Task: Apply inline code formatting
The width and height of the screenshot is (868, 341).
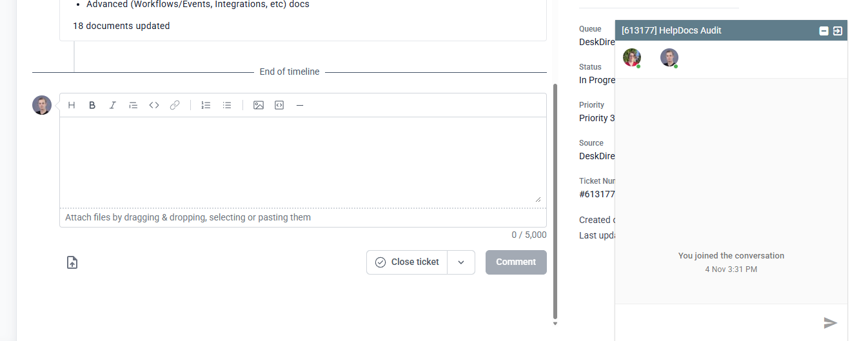Action: 154,105
